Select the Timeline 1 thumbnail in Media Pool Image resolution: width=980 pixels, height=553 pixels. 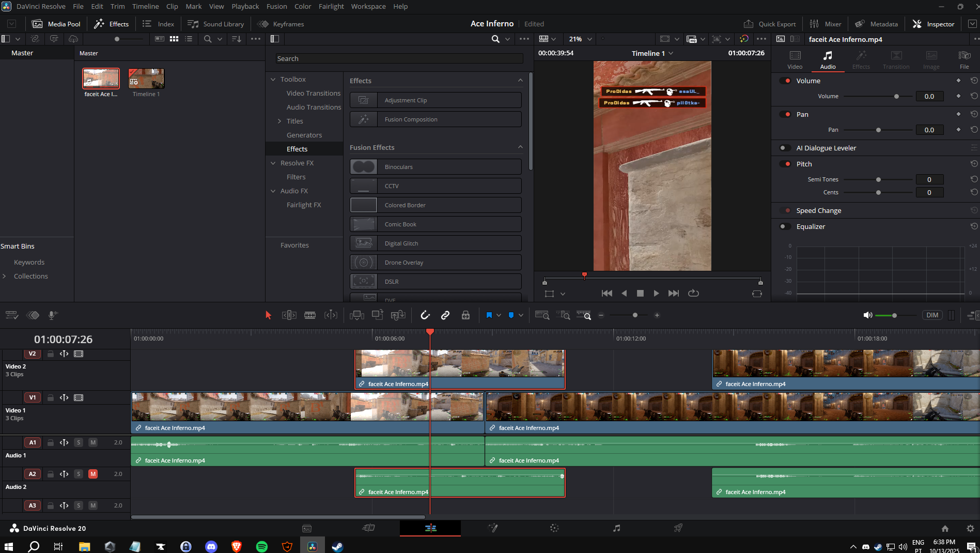point(146,79)
